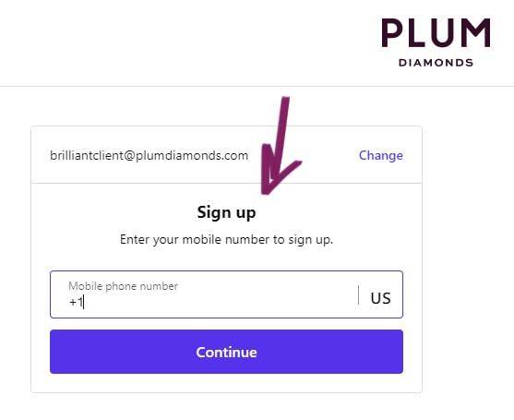Click the hand-drawn purple arrow annotation

click(x=281, y=146)
